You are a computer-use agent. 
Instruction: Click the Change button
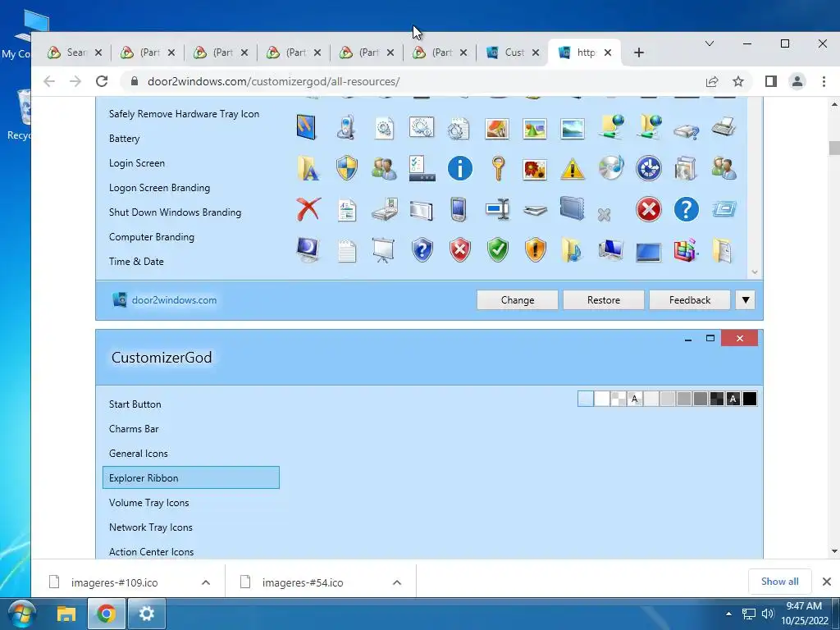[x=517, y=300]
